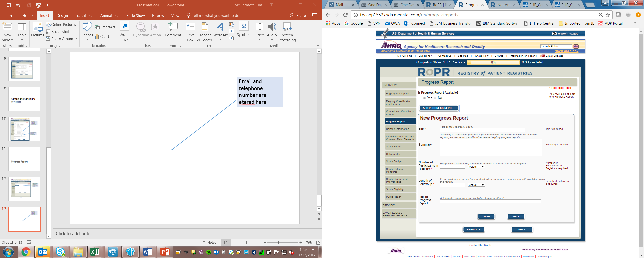This screenshot has width=644, height=258.
Task: Switch to Slide Sorter view
Action: (236, 242)
